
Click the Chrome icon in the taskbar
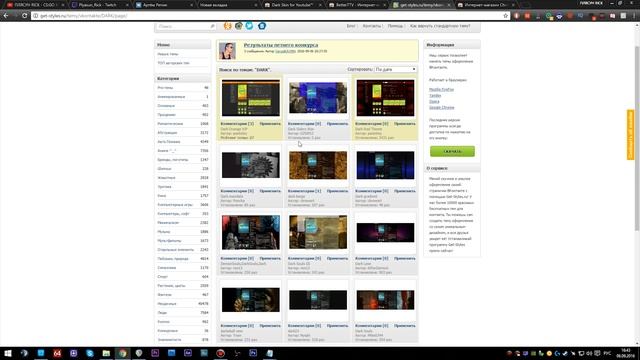point(122,353)
